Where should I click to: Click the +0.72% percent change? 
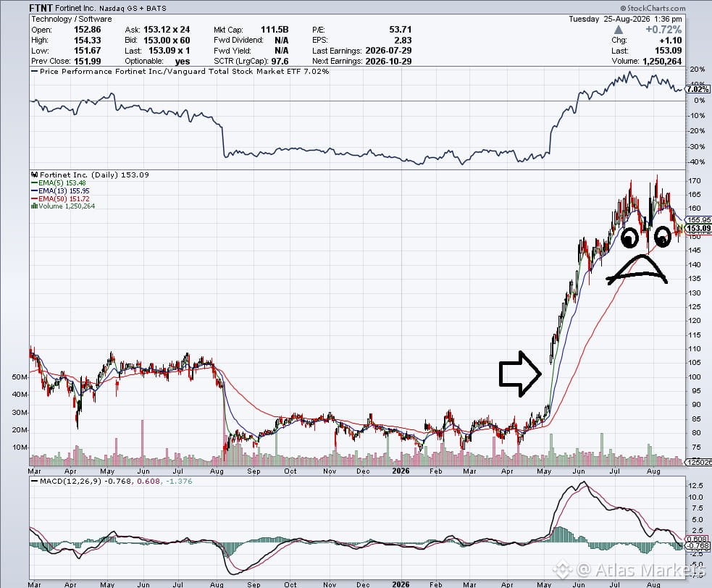click(x=663, y=30)
